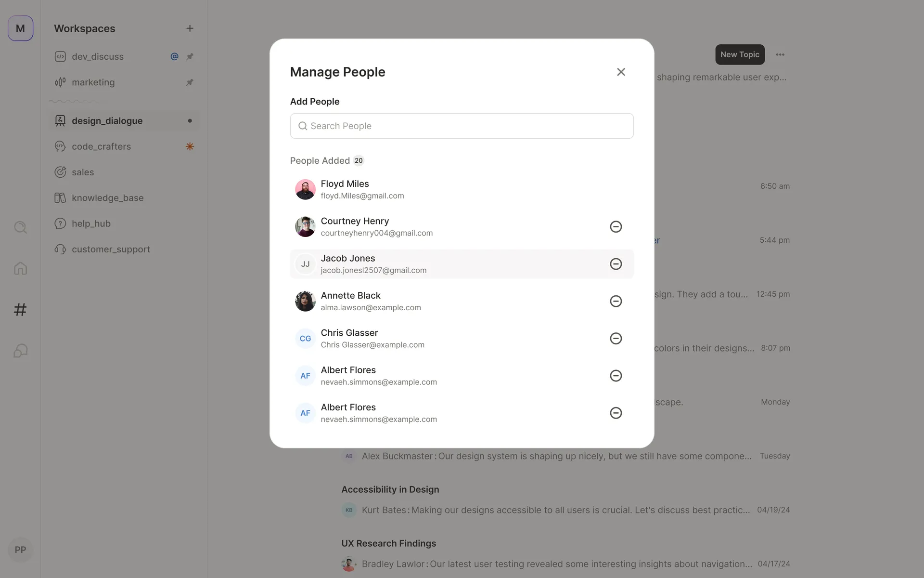
Task: Click the New Topic button
Action: click(x=740, y=54)
